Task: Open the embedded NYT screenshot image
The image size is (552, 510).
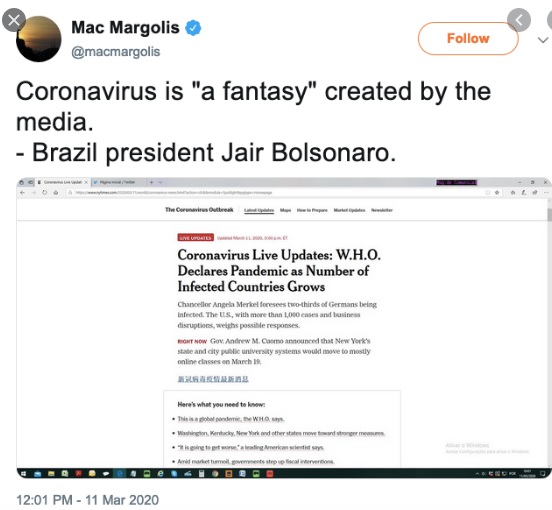Action: point(284,328)
